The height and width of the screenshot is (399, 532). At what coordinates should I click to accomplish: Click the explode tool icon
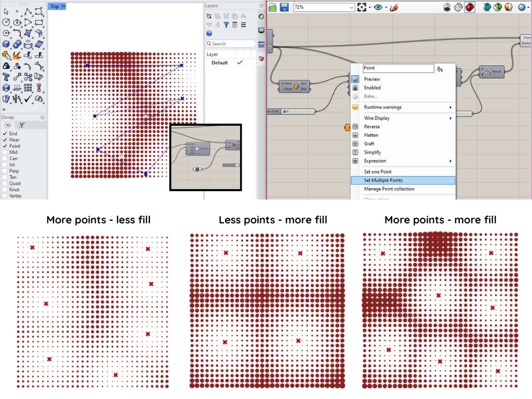[17, 55]
